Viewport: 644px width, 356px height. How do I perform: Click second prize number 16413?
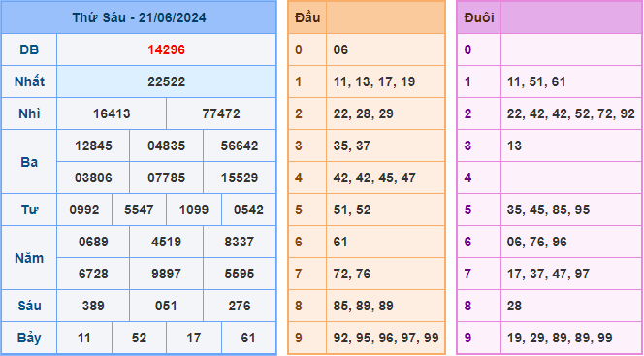(112, 113)
